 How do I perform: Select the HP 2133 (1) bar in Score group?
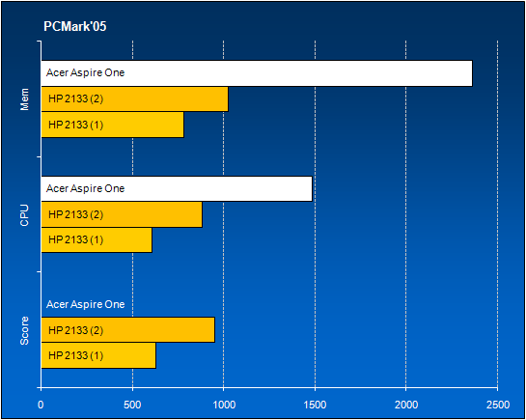[x=98, y=355]
